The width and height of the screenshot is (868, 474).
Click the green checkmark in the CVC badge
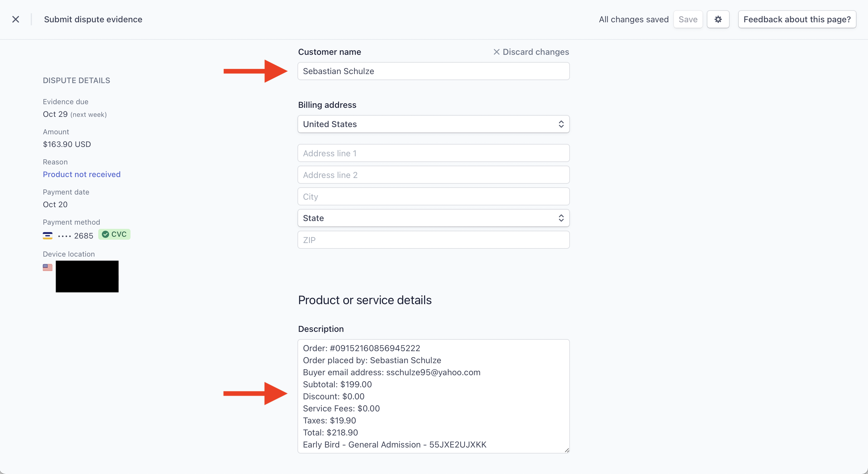tap(105, 235)
